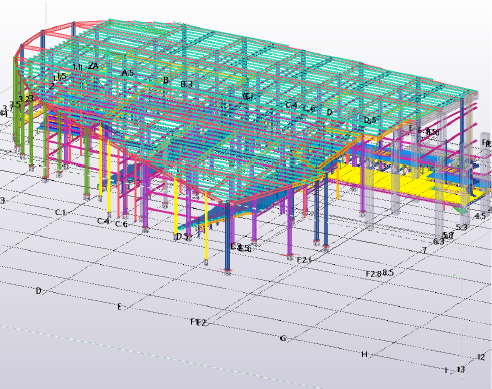Select the C.1 grid label

(61, 212)
